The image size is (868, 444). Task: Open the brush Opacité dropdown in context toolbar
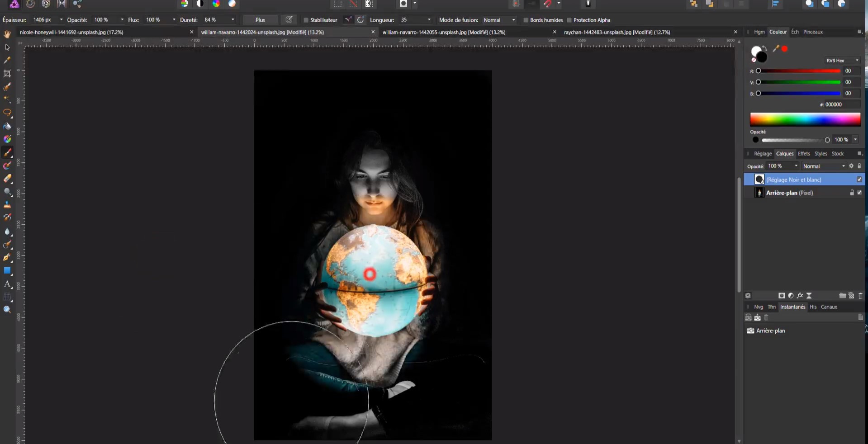point(122,20)
